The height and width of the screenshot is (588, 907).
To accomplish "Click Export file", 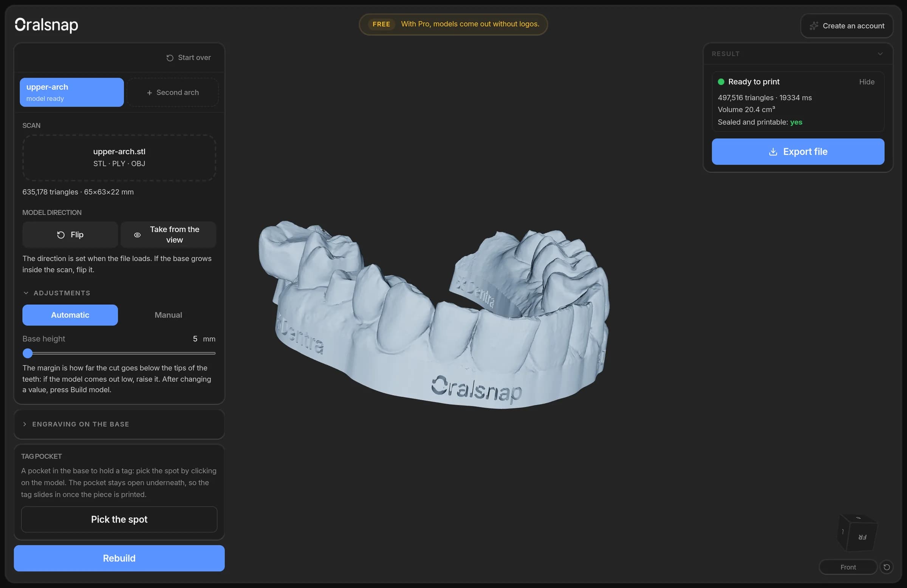I will tap(798, 152).
